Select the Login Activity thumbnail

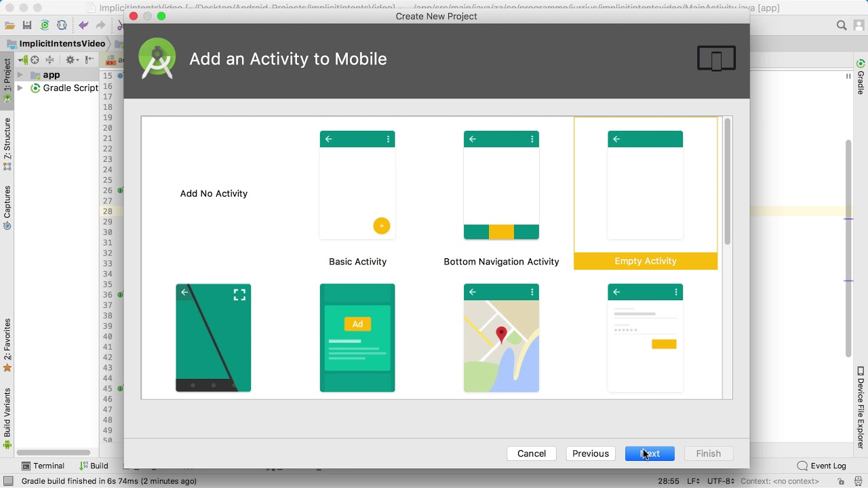[646, 338]
